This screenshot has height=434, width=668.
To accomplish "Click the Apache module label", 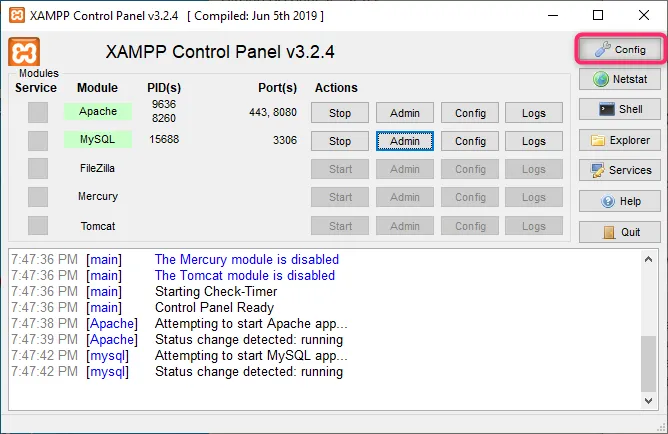I will pos(98,111).
